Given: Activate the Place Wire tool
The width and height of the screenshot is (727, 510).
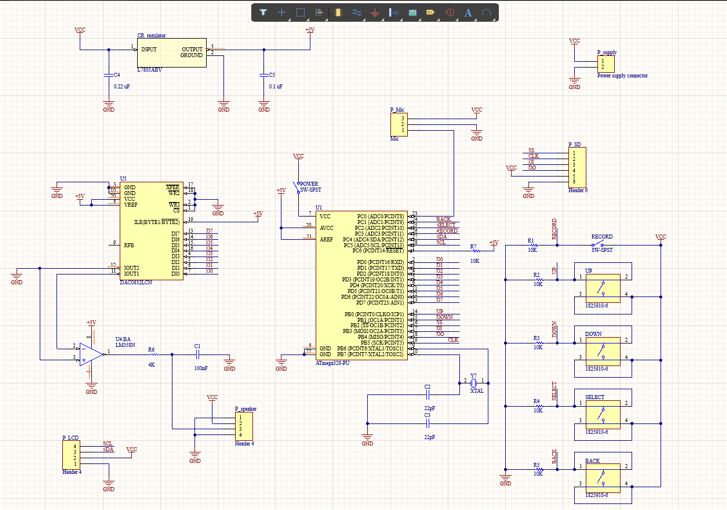Looking at the screenshot, I should coord(357,13).
